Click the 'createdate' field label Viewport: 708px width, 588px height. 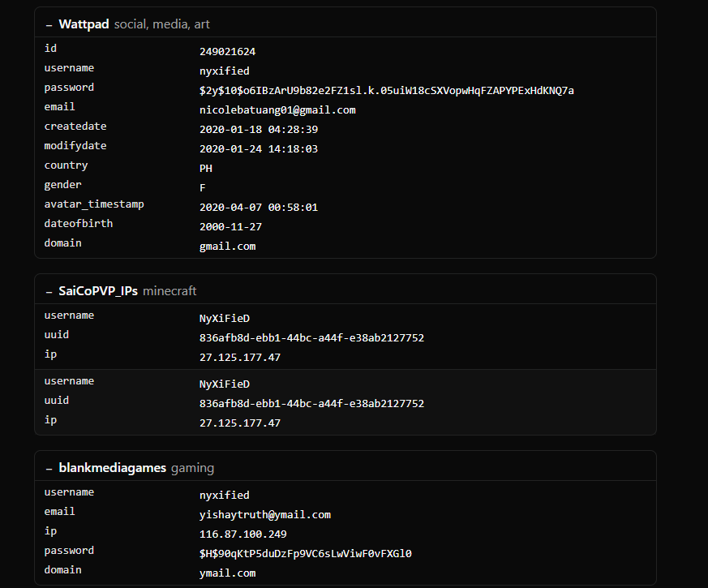[x=75, y=127]
